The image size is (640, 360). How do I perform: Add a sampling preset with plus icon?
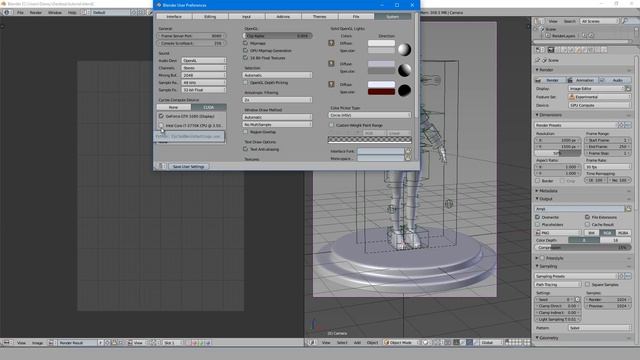pos(621,276)
